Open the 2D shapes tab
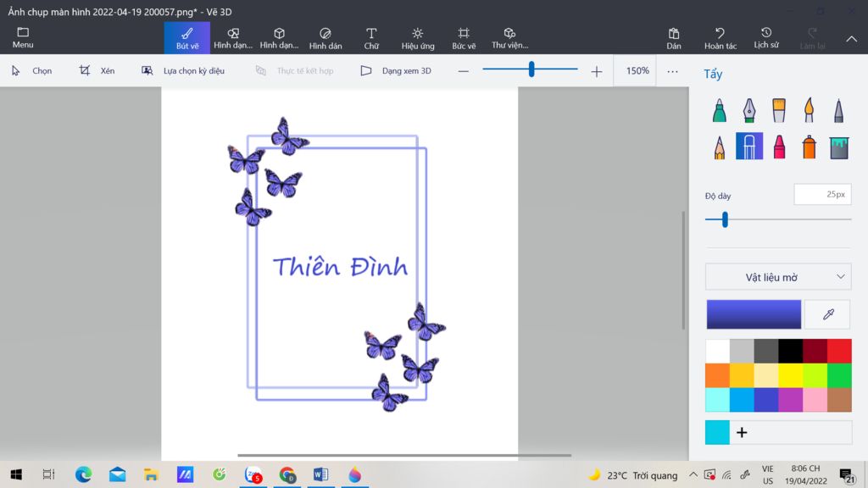The image size is (868, 488). tap(233, 37)
